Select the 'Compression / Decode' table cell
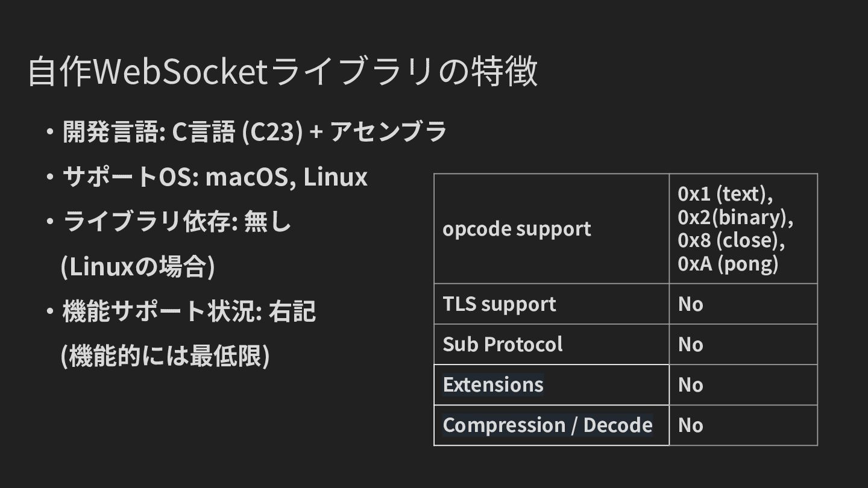 point(547,425)
